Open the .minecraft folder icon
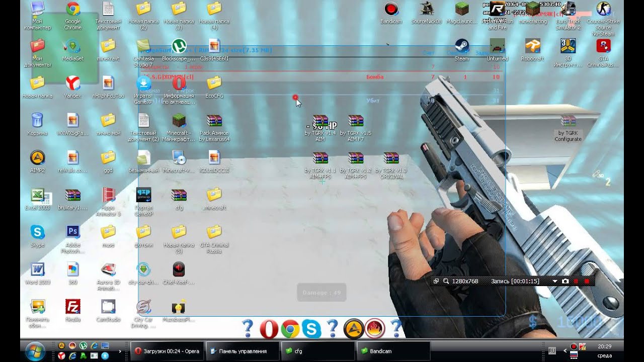This screenshot has height=362, width=644. click(214, 195)
